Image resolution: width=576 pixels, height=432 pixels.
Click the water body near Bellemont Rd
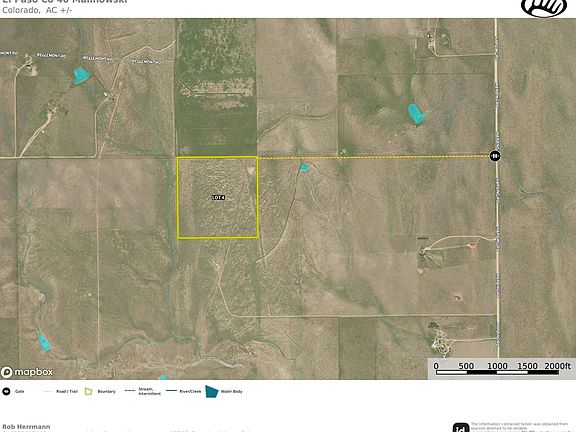81,76
